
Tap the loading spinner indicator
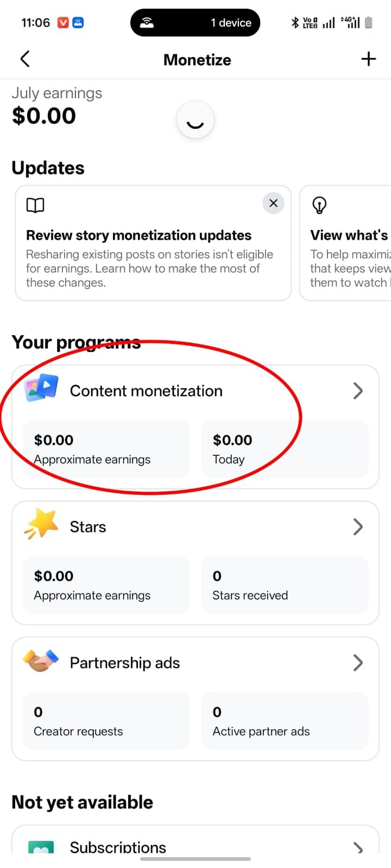pyautogui.click(x=195, y=120)
